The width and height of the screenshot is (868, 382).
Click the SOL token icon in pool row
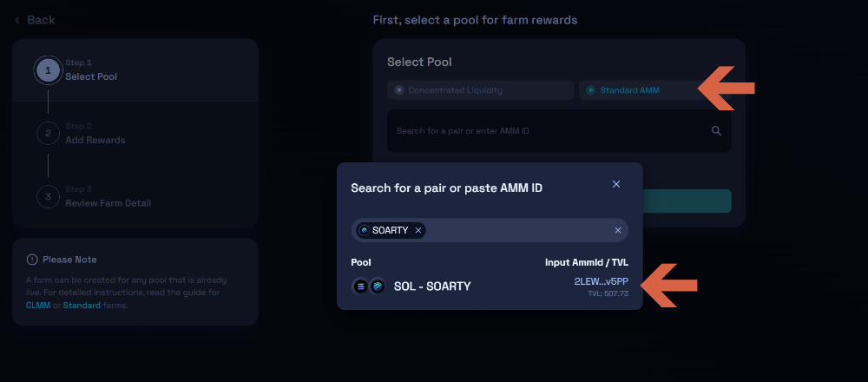click(361, 286)
